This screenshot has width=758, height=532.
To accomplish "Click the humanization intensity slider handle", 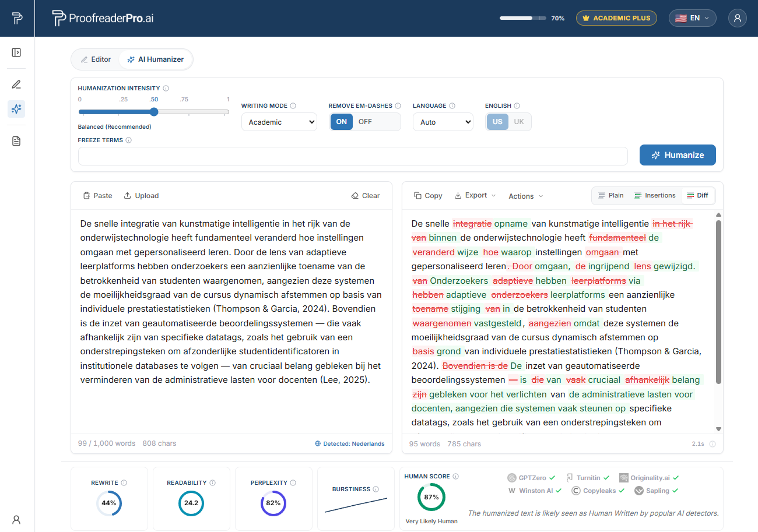I will point(154,112).
